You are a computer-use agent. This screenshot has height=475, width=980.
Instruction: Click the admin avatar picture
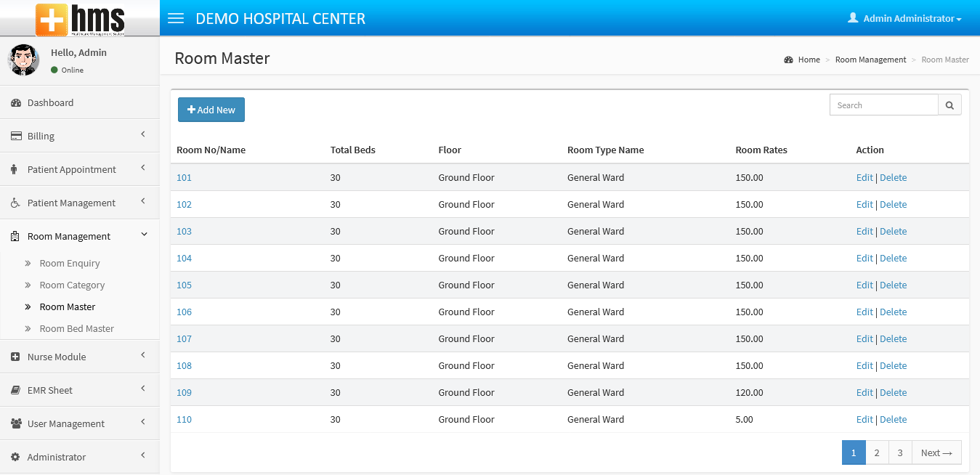pos(24,60)
